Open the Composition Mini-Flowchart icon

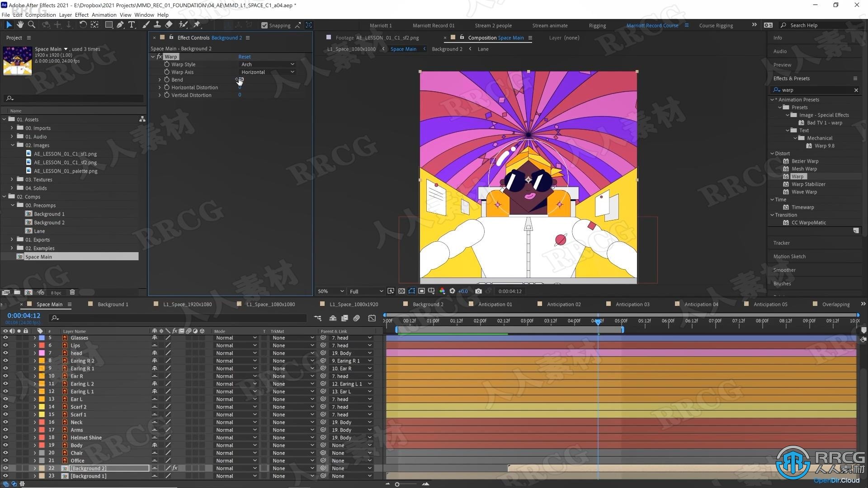point(318,318)
